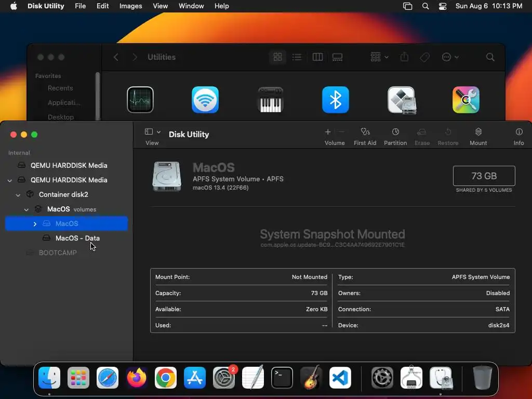This screenshot has height=399, width=532.
Task: Open the Finder action (ellipsis) menu
Action: (x=450, y=57)
